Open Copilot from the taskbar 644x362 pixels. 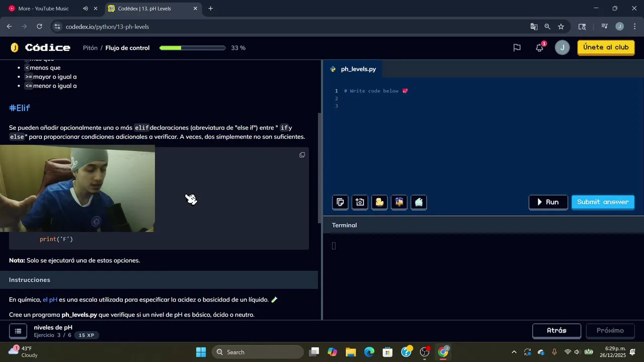tap(332, 352)
